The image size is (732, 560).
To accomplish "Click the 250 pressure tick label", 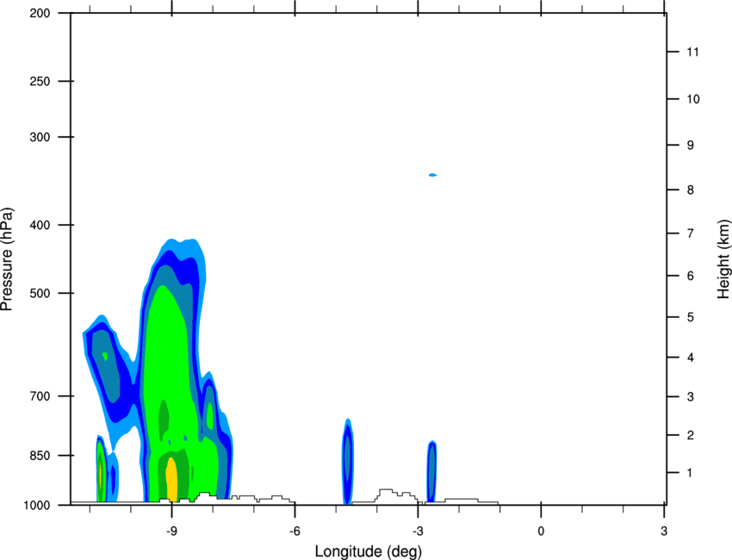I will tap(40, 81).
